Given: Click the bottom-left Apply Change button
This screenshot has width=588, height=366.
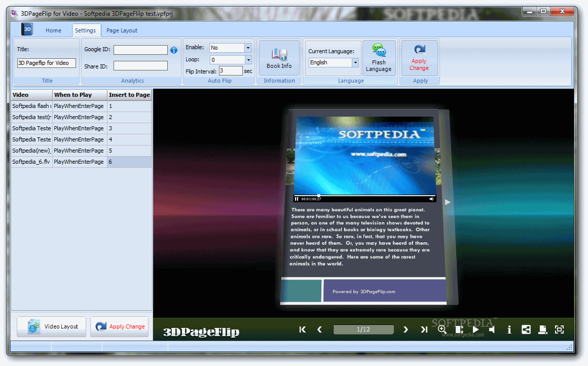Looking at the screenshot, I should tap(120, 326).
